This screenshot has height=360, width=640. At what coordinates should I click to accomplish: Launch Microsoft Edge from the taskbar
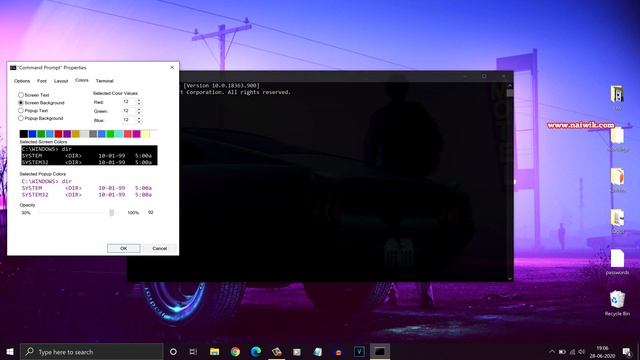[x=256, y=351]
